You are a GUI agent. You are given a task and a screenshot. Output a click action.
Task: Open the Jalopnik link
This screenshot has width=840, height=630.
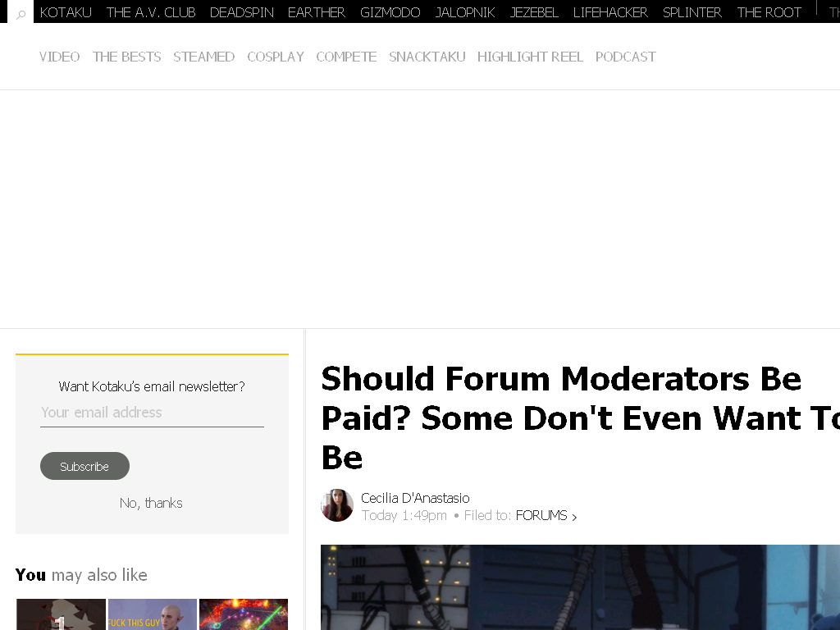pos(465,12)
